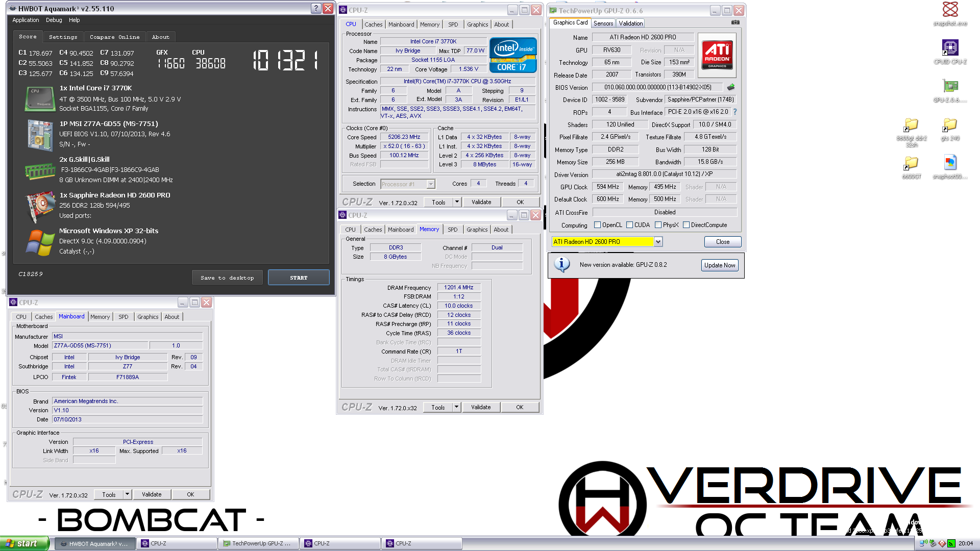980x551 pixels.
Task: Click the GPU Clock 594 MHz field
Action: click(x=608, y=187)
